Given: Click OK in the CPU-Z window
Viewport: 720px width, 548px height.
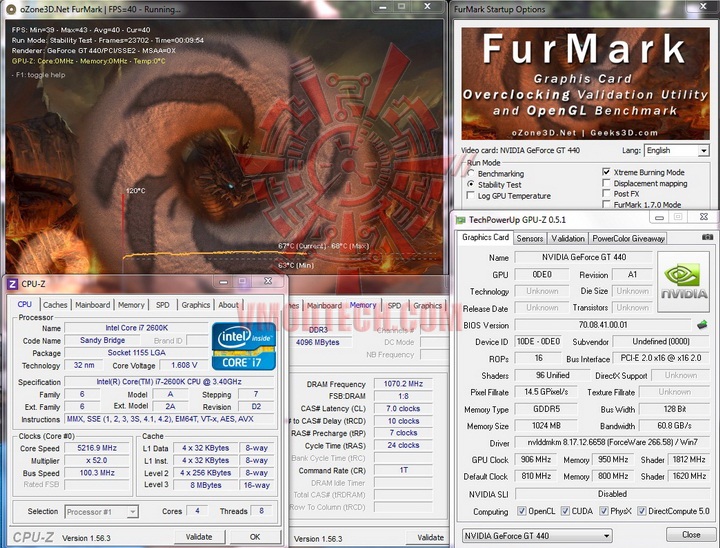Looking at the screenshot, I should (x=255, y=537).
